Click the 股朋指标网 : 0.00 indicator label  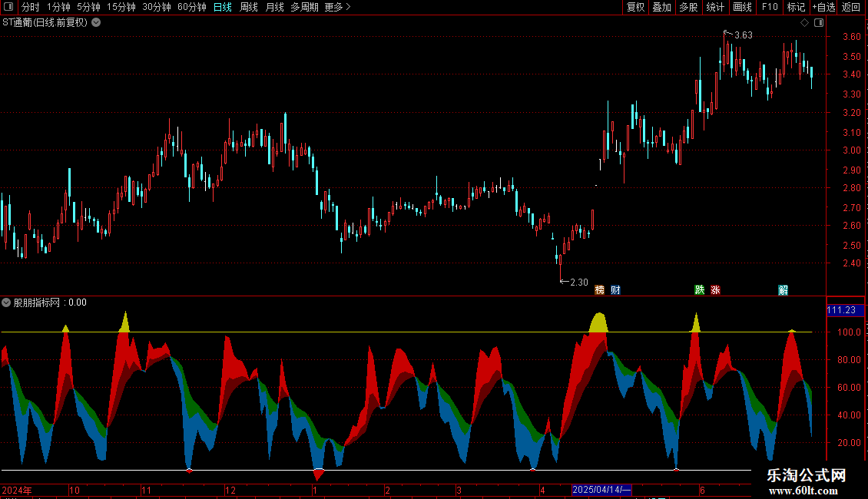(x=50, y=302)
